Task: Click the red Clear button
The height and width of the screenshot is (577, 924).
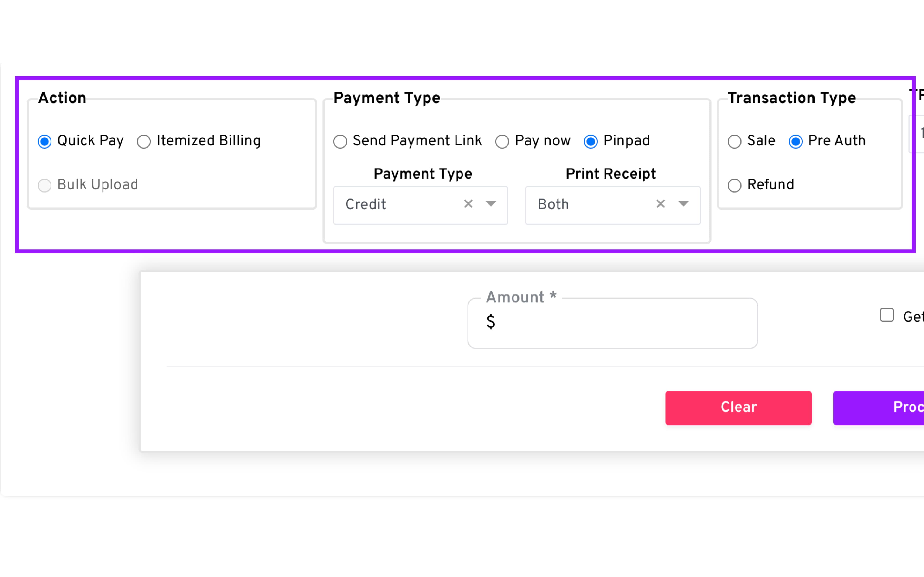Action: (x=738, y=408)
